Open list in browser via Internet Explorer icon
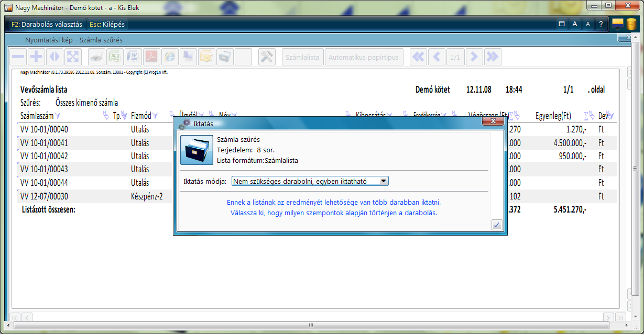 click(170, 57)
